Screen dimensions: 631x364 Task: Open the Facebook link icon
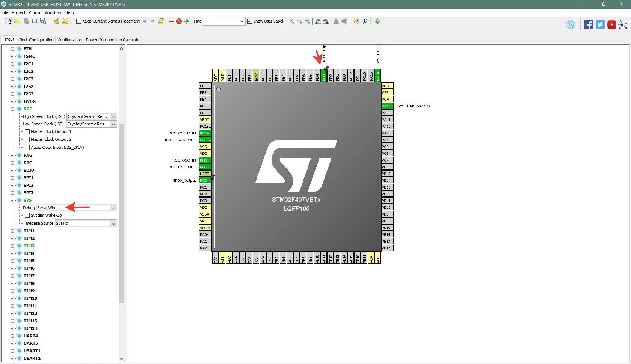click(589, 25)
